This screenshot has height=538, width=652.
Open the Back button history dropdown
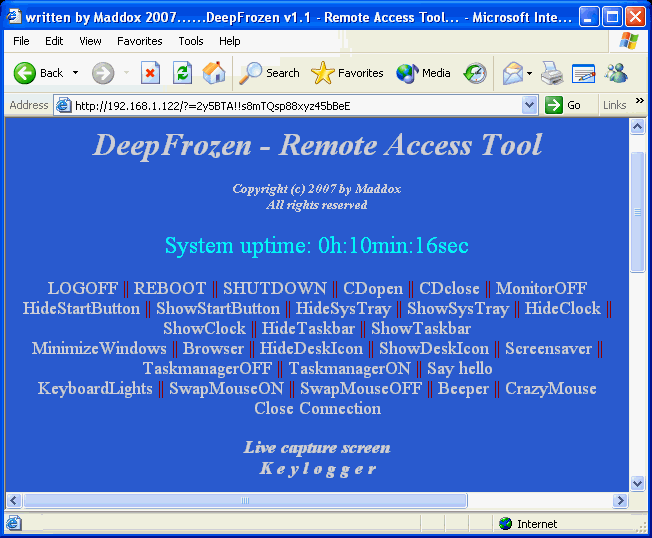coord(75,73)
